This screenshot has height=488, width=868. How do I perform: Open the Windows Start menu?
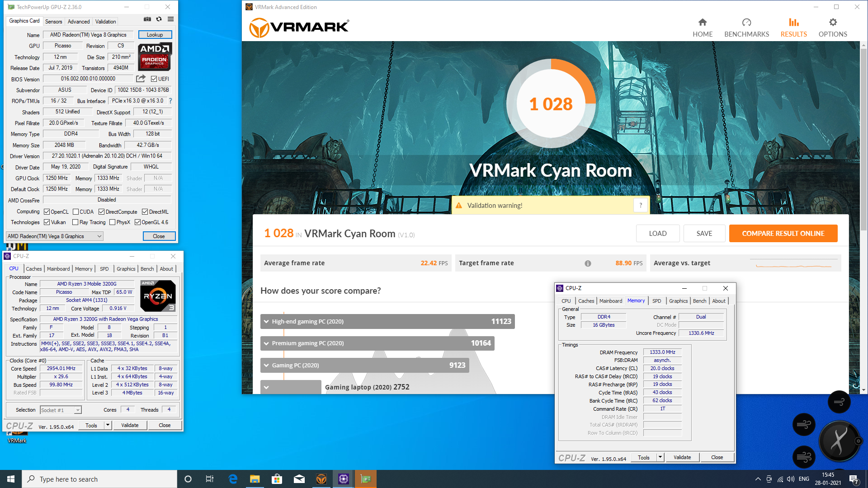pyautogui.click(x=11, y=479)
